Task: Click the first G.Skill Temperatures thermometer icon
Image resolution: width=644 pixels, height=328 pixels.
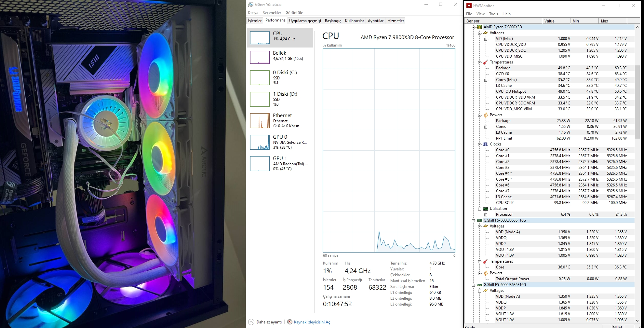Action: pyautogui.click(x=486, y=261)
